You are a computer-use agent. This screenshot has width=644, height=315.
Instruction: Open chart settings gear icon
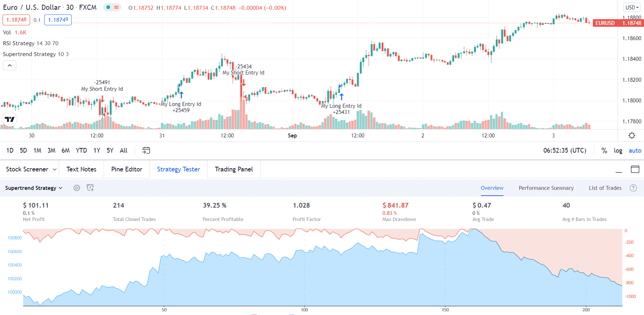pos(632,136)
